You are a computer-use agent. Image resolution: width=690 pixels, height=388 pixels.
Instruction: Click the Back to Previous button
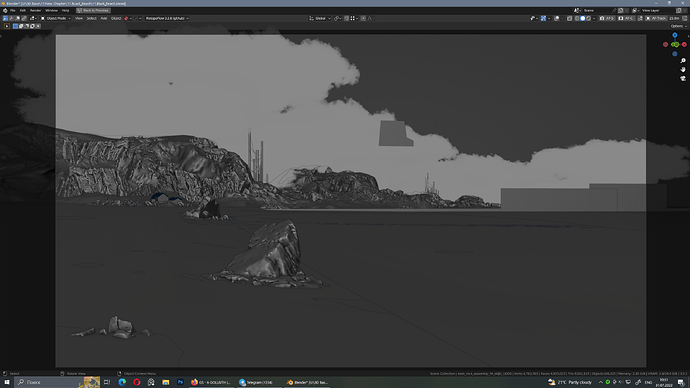(93, 10)
